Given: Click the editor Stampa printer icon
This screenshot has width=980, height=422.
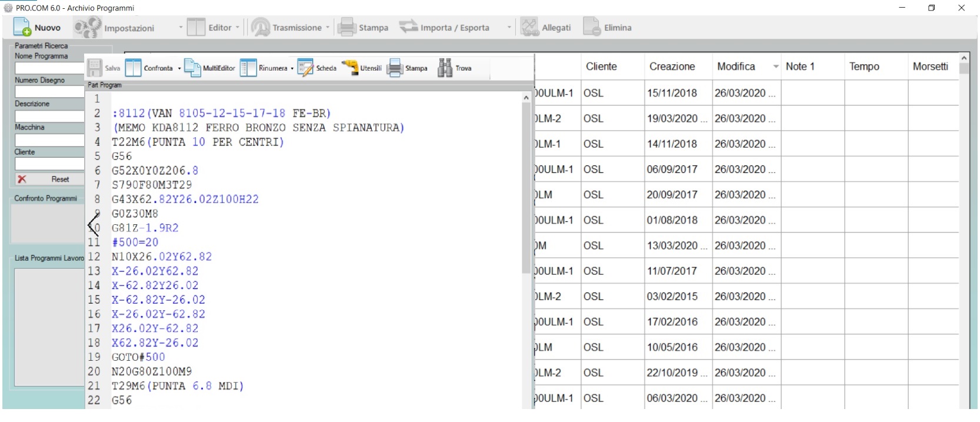Looking at the screenshot, I should tap(395, 68).
